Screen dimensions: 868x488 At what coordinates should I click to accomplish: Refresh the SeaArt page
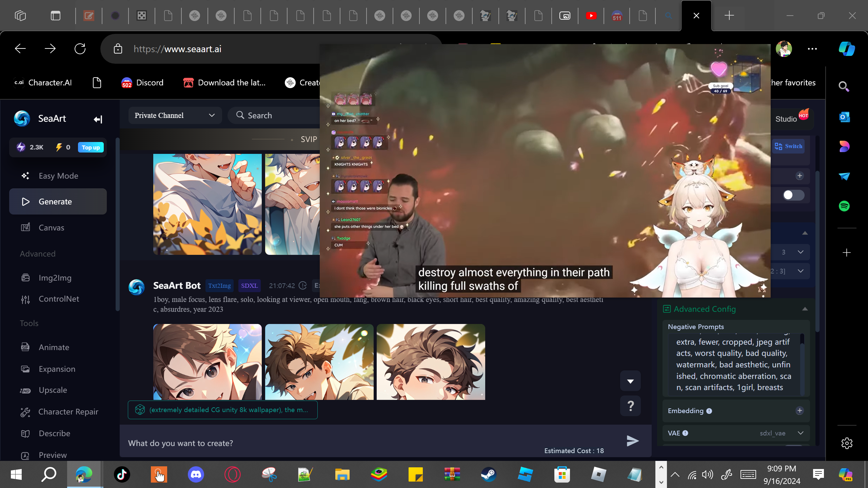point(80,49)
